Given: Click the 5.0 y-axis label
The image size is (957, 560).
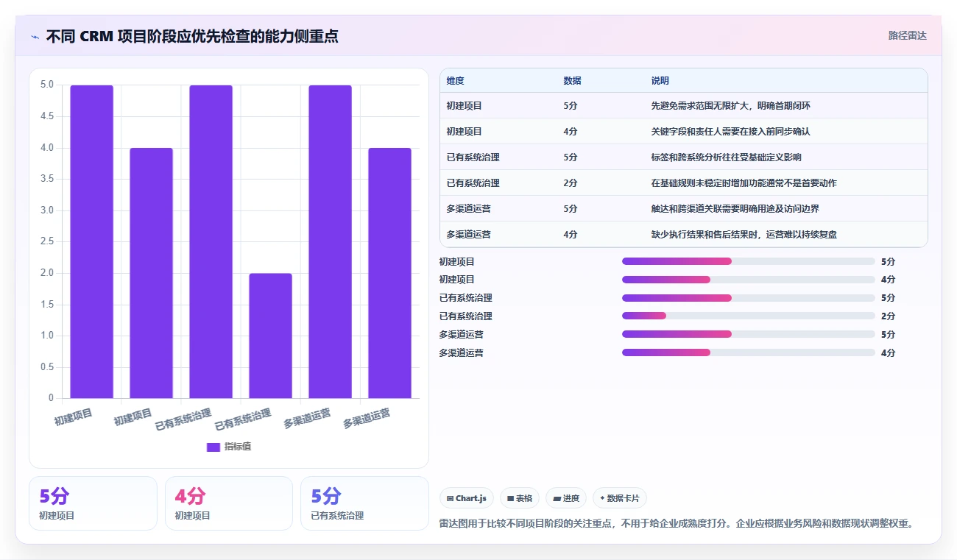Looking at the screenshot, I should [x=47, y=85].
